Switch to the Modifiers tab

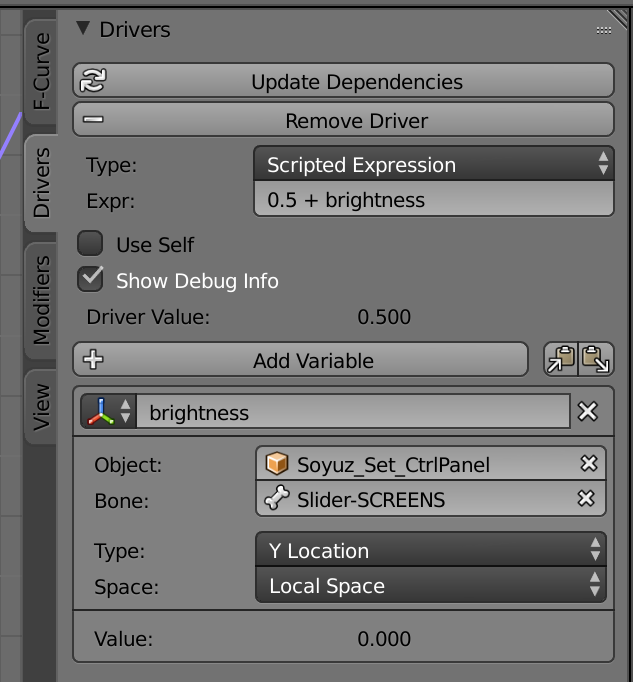[x=41, y=300]
